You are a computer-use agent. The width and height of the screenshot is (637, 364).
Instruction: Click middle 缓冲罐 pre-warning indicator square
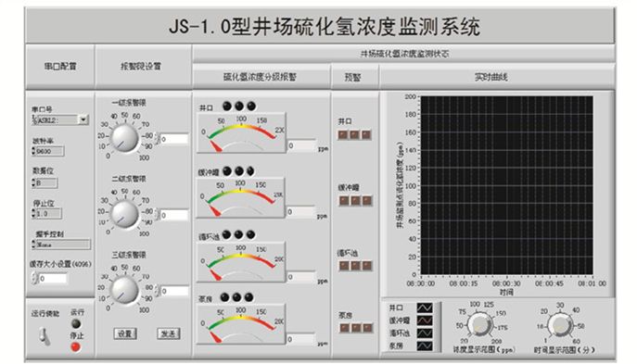[x=355, y=200]
